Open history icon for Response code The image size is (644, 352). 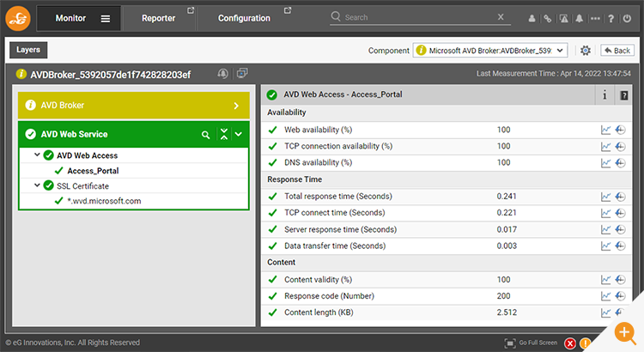tap(620, 296)
